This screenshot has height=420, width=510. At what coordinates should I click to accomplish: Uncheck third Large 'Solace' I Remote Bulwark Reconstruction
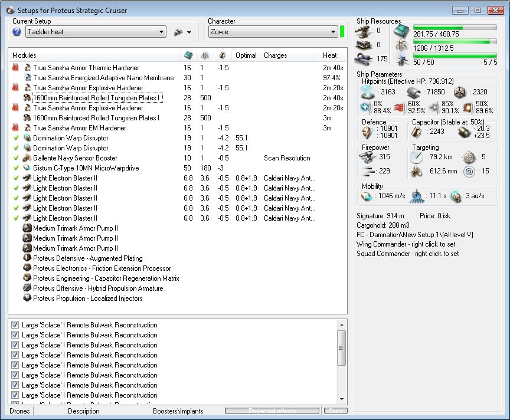click(15, 345)
